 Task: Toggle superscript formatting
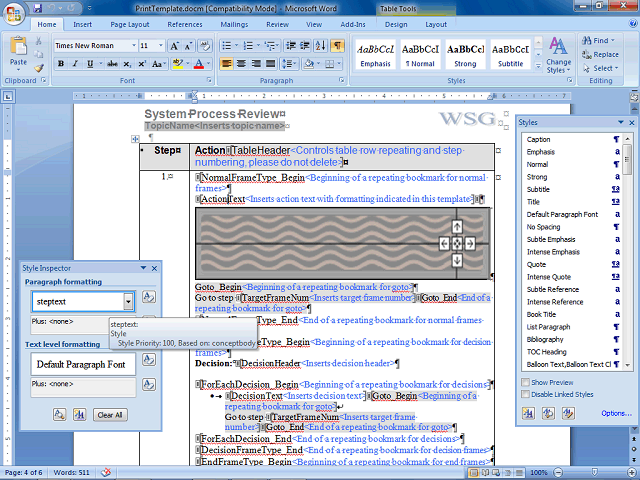142,64
